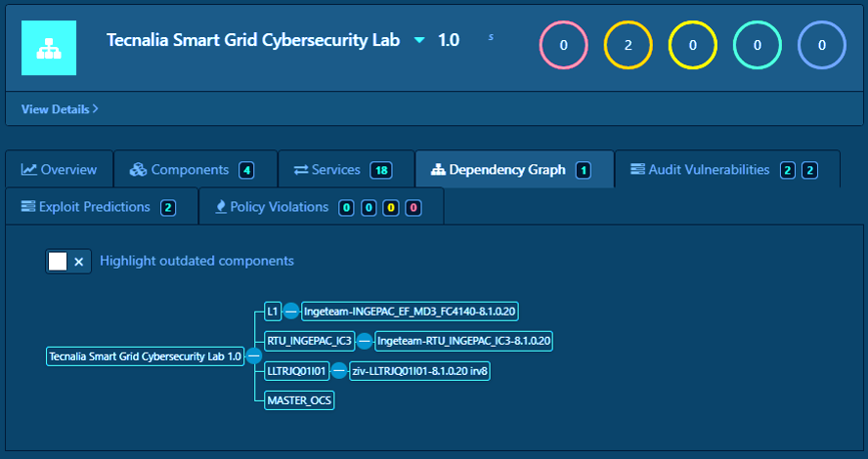
Task: Click the teal low severity circle
Action: [x=758, y=45]
